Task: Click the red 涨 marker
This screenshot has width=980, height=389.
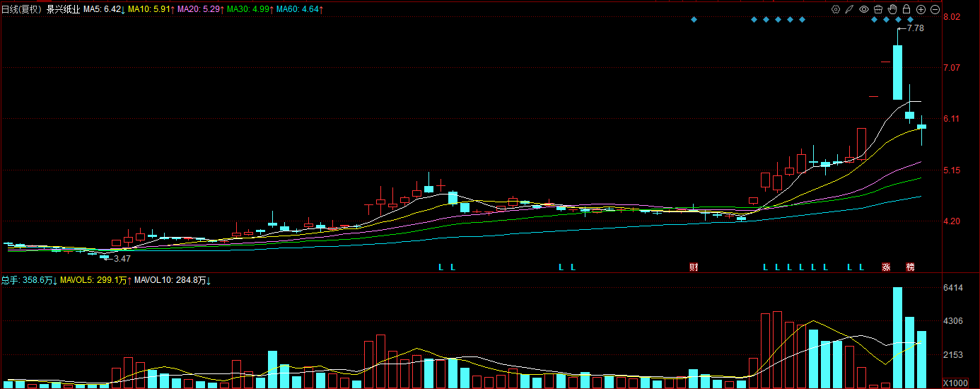Action: [886, 267]
